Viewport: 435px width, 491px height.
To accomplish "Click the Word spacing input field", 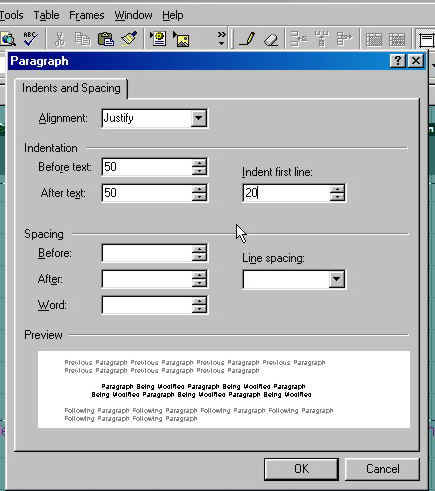I will click(x=147, y=305).
